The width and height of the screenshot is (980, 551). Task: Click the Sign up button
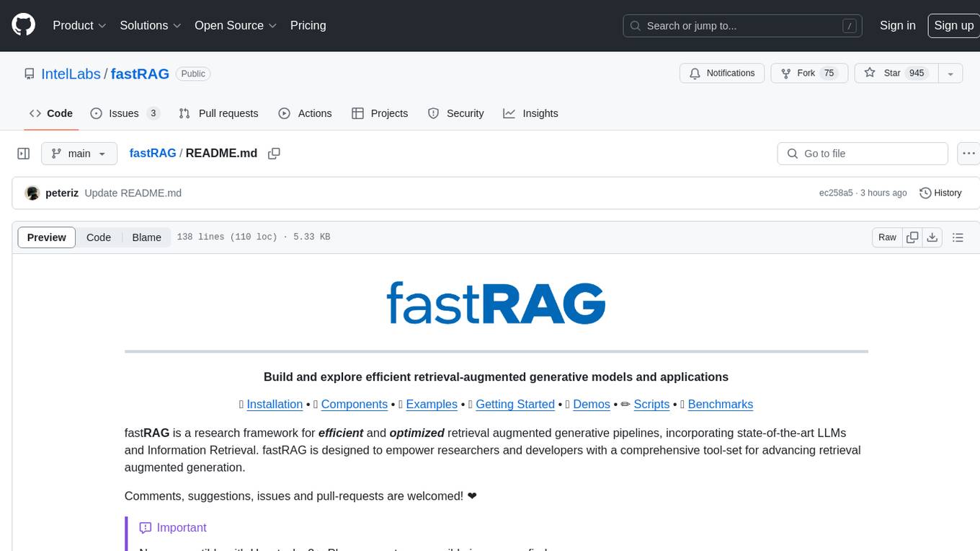point(953,25)
